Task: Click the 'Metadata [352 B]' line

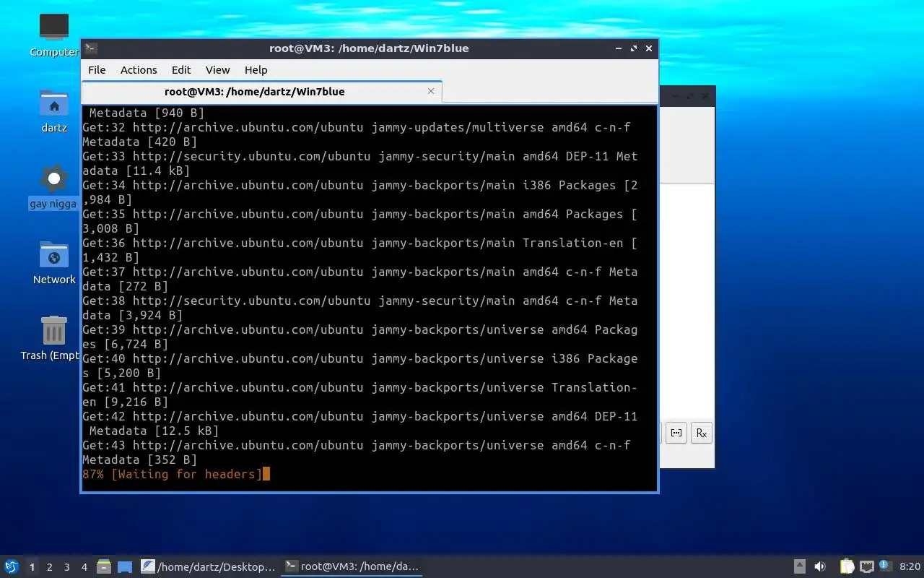Action: [140, 460]
